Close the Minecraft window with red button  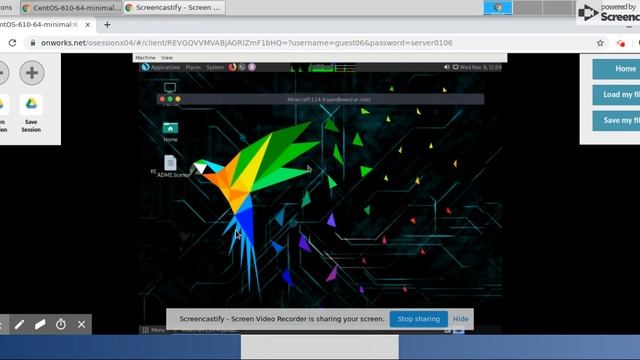(x=162, y=99)
